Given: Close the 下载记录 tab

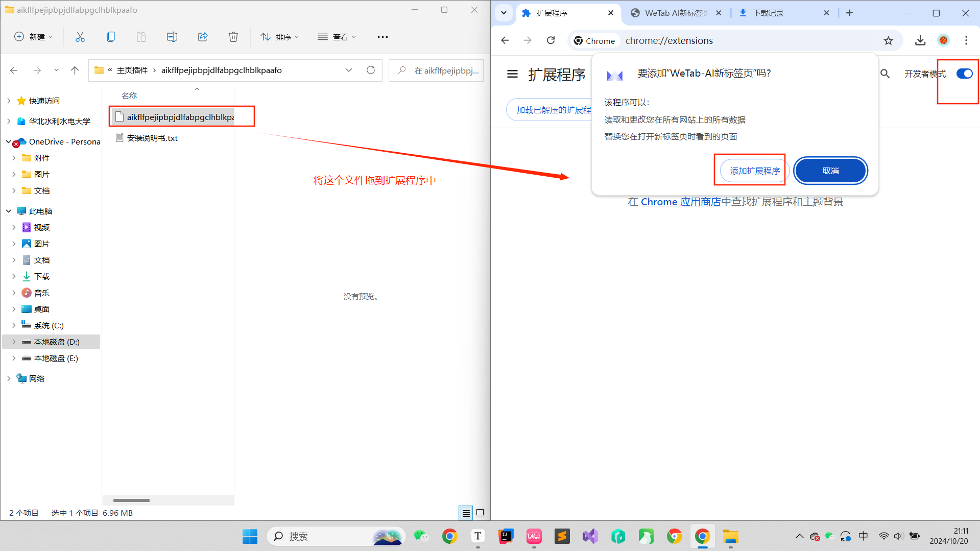Looking at the screenshot, I should (826, 13).
